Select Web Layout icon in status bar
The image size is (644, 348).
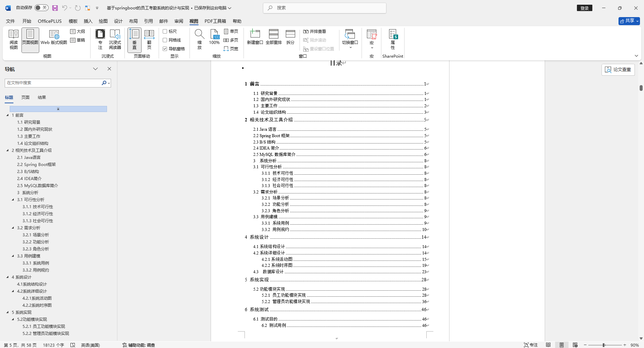(575, 345)
